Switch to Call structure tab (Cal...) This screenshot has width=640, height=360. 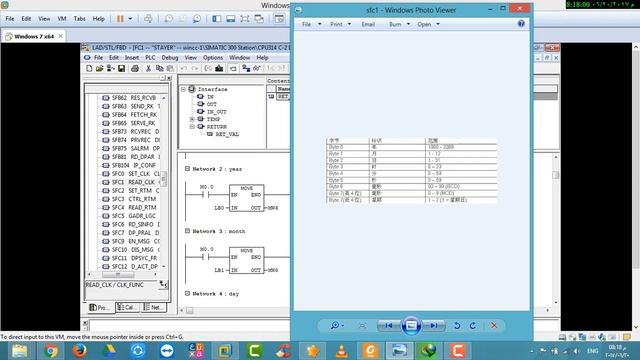click(x=127, y=307)
